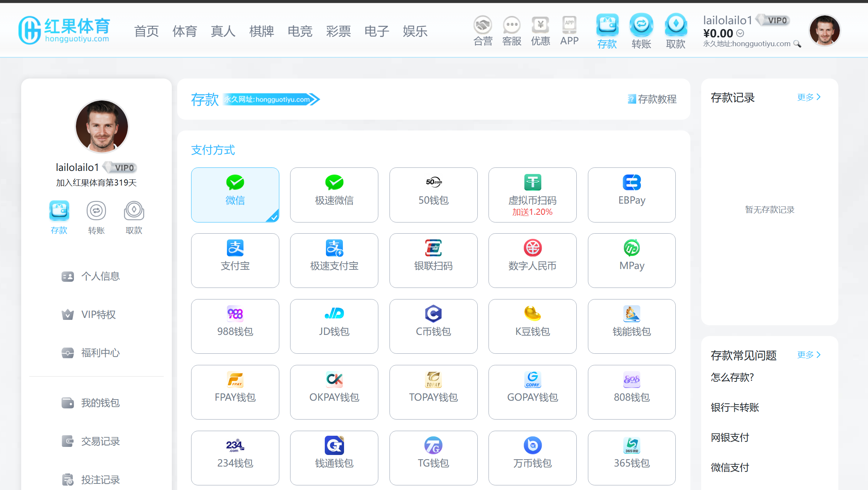This screenshot has width=868, height=490.
Task: Open the APP download icon
Action: coord(569,31)
